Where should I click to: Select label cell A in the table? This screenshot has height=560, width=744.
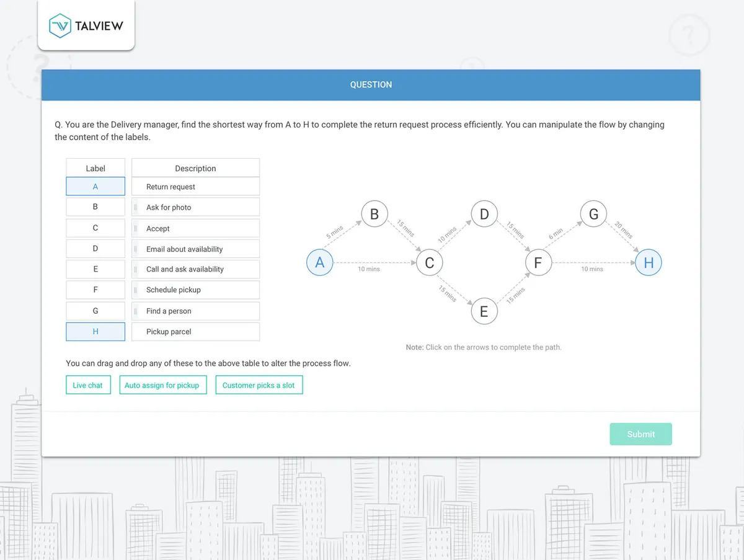(95, 187)
